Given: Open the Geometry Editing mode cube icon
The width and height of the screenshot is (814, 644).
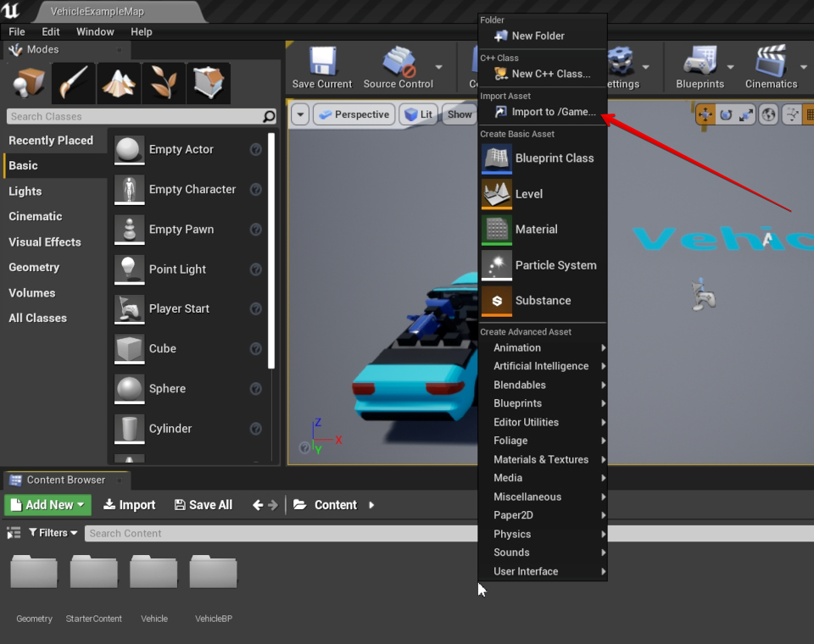Looking at the screenshot, I should click(209, 83).
